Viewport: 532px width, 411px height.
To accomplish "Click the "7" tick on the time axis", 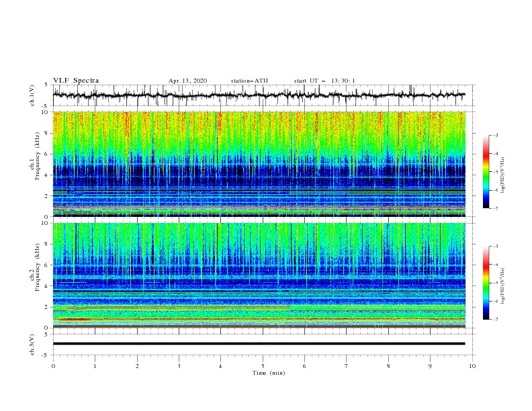I will (347, 366).
